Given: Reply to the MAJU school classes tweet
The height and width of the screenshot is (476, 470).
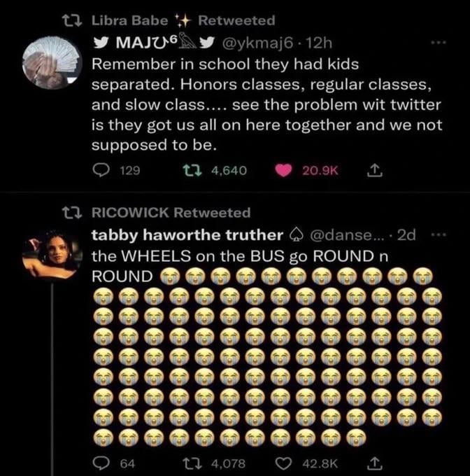Looking at the screenshot, I should [x=101, y=169].
